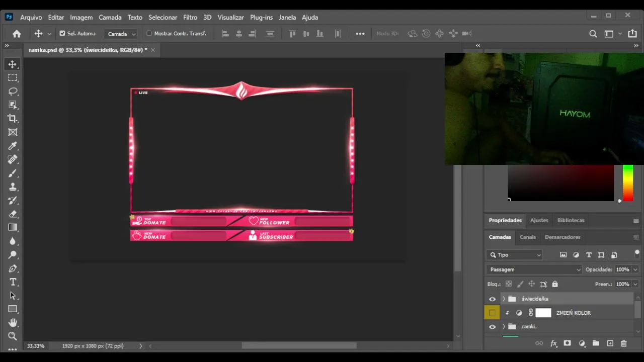Open the workspace switcher dropdown
This screenshot has height=362, width=644.
(613, 34)
